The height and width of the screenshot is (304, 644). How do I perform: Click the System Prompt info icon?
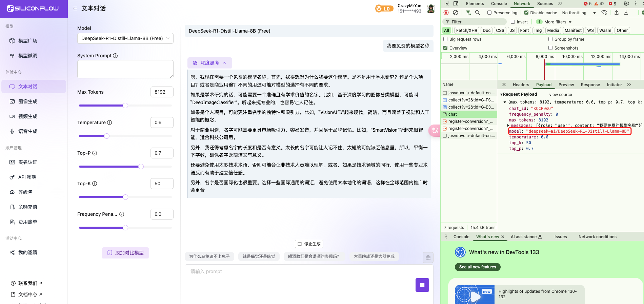(115, 56)
